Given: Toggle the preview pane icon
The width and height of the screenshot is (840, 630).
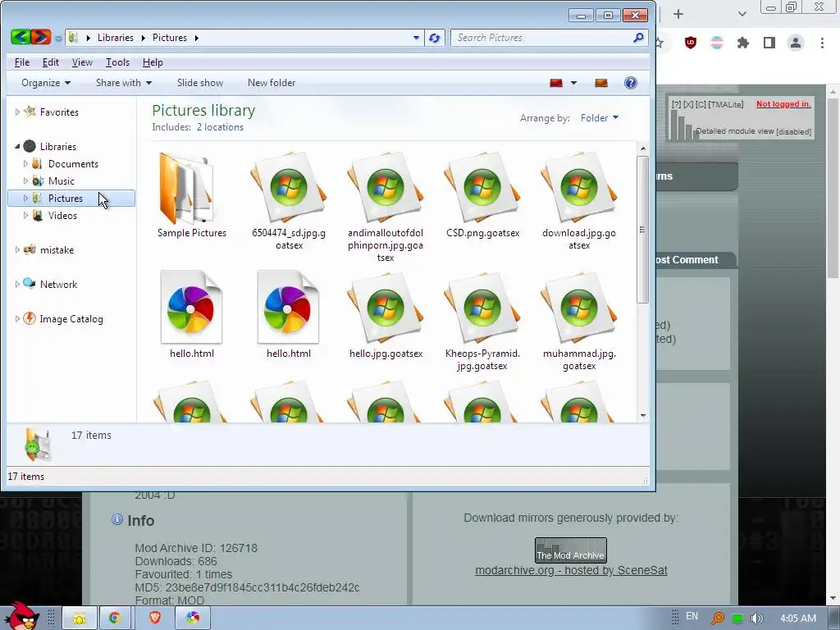Looking at the screenshot, I should 601,83.
